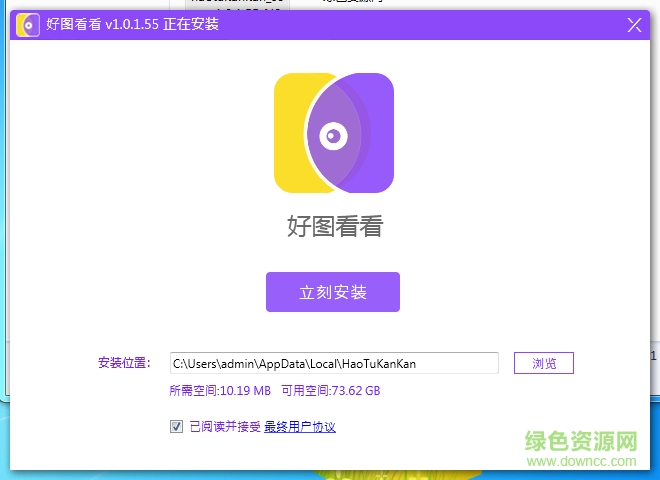This screenshot has width=660, height=480.
Task: Click the eye symbol in logo center
Action: 333,134
